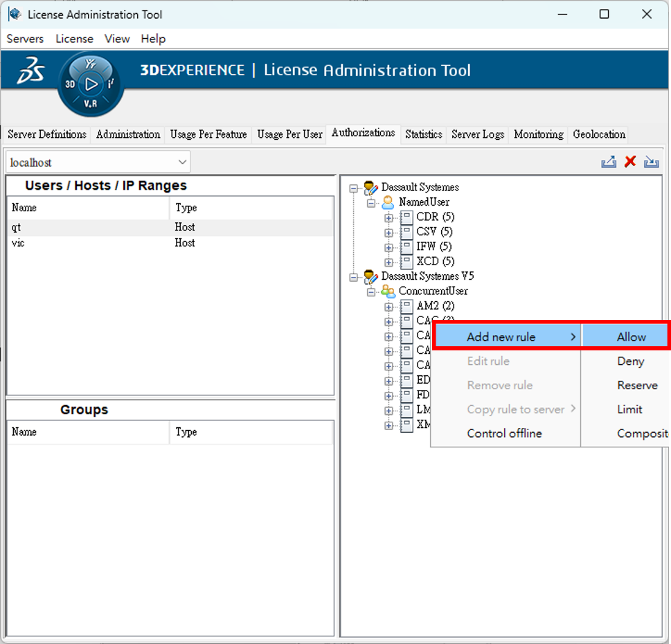This screenshot has height=644, width=671.
Task: Select the ConcurrentUser tree label
Action: click(x=433, y=291)
